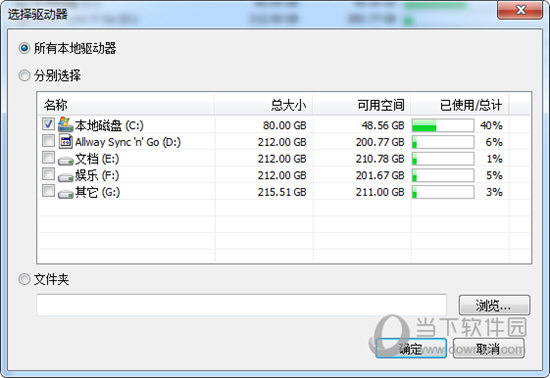Select the row label Allway Sync 'n' Go (D:)

(128, 142)
